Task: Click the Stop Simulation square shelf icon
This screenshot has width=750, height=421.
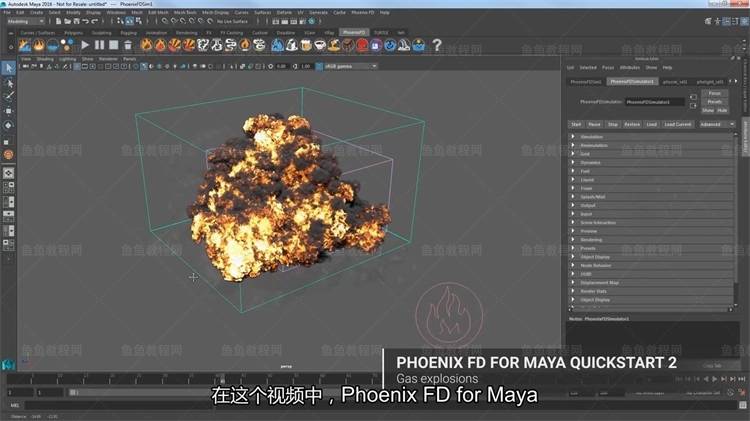Action: pyautogui.click(x=113, y=45)
